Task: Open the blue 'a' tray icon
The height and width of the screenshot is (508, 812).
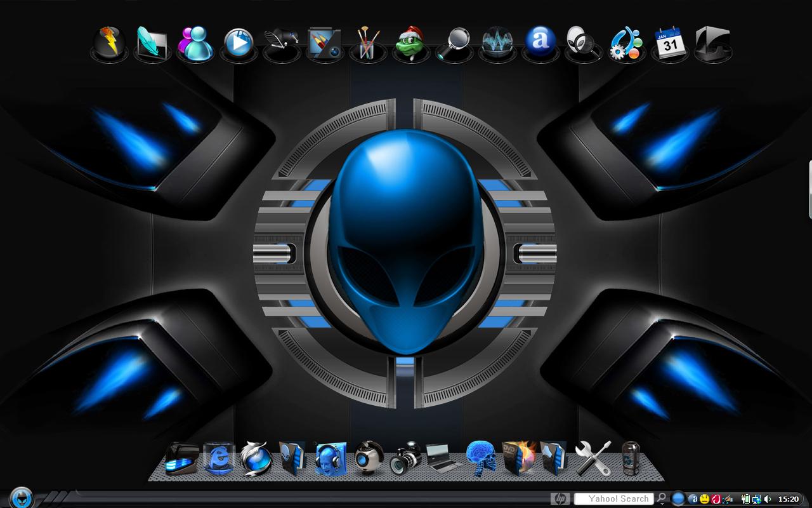Action: pos(693,499)
